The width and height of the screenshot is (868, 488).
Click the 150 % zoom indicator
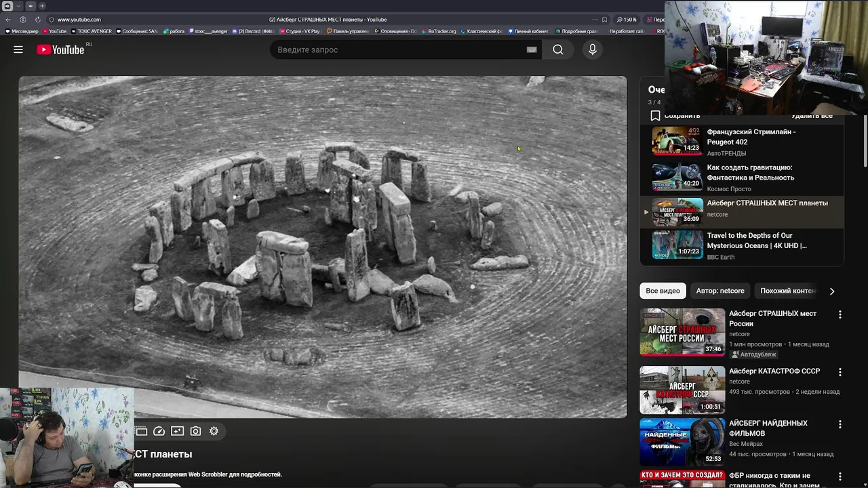click(627, 20)
